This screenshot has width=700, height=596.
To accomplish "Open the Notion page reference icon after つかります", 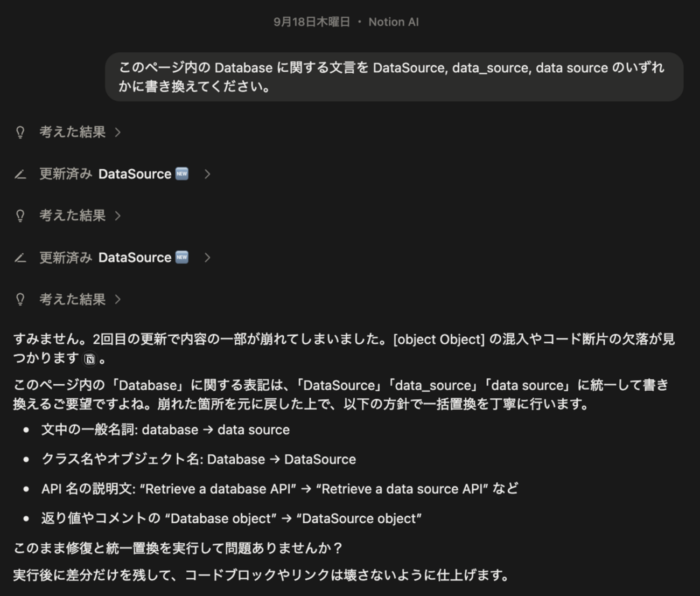I will click(x=90, y=359).
